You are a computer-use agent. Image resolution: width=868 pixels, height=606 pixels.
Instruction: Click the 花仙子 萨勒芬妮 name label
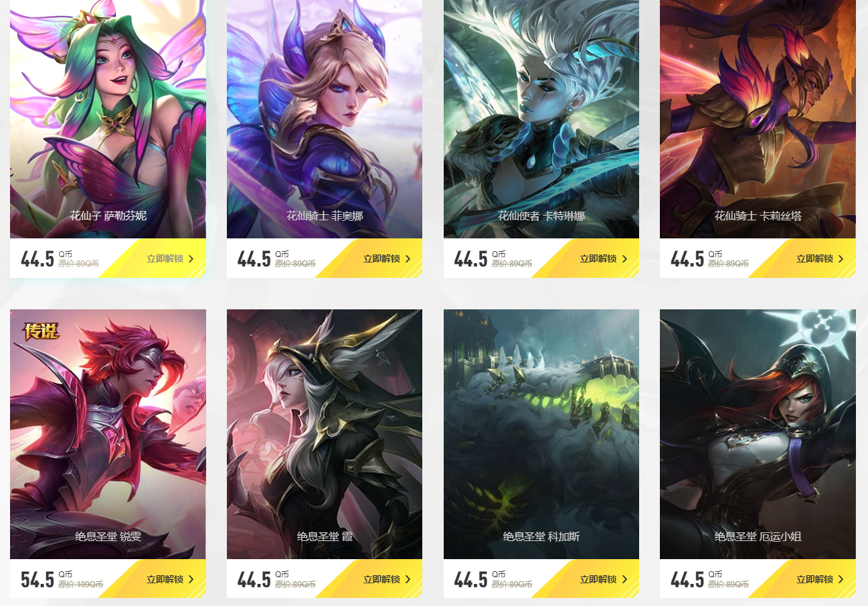(108, 216)
